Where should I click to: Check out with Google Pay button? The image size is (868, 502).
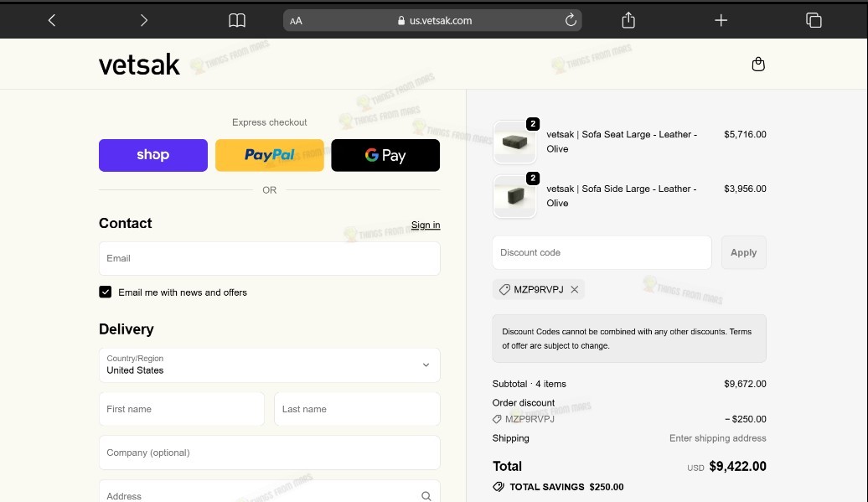385,155
